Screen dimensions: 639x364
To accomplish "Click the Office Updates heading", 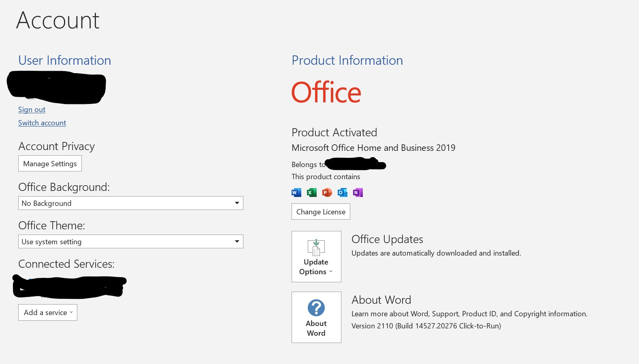I will point(387,239).
